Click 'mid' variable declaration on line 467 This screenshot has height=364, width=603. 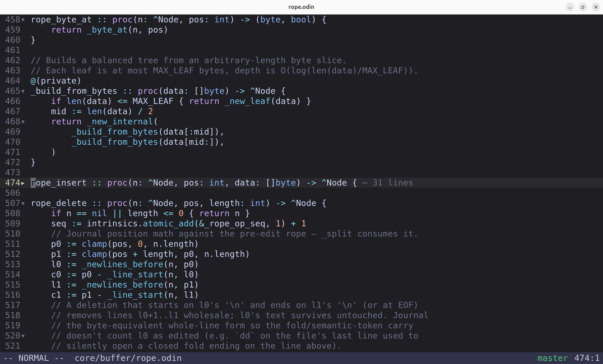[x=58, y=111]
